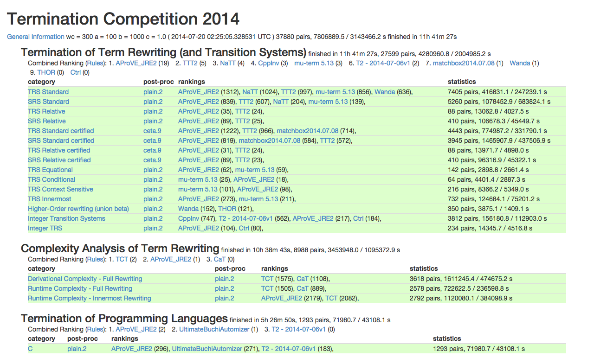
Task: Click TCT (2082) in Innermost Rewriting row
Action: tap(331, 298)
